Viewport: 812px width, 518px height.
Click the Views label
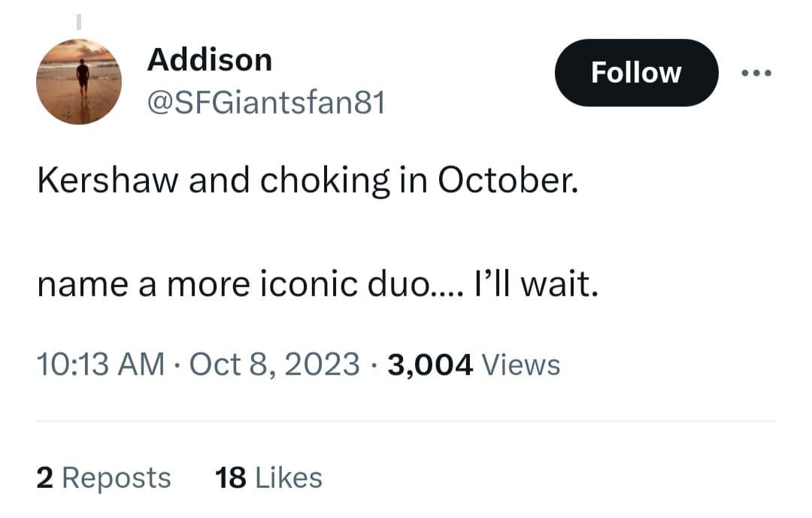pyautogui.click(x=520, y=365)
